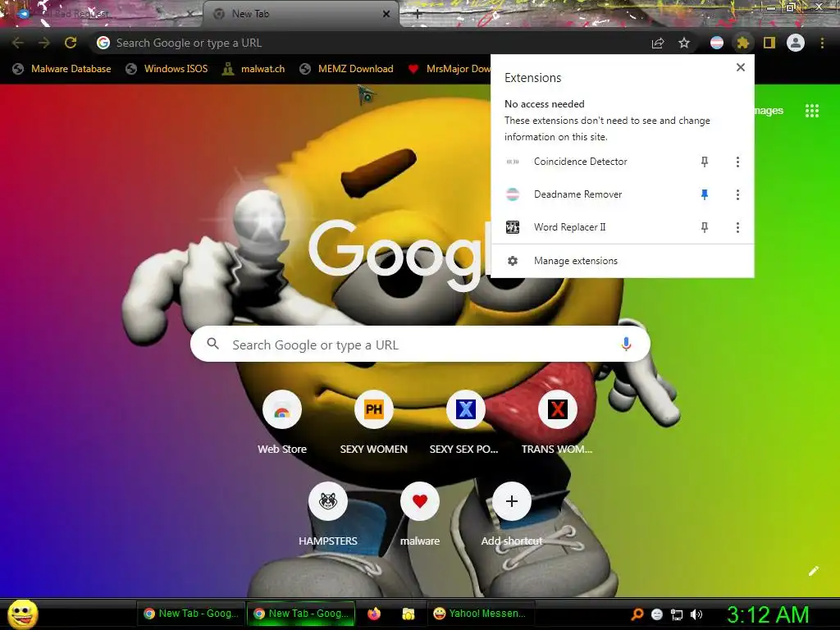The width and height of the screenshot is (840, 630).
Task: Bookmark this tab with the star icon
Action: pos(684,43)
